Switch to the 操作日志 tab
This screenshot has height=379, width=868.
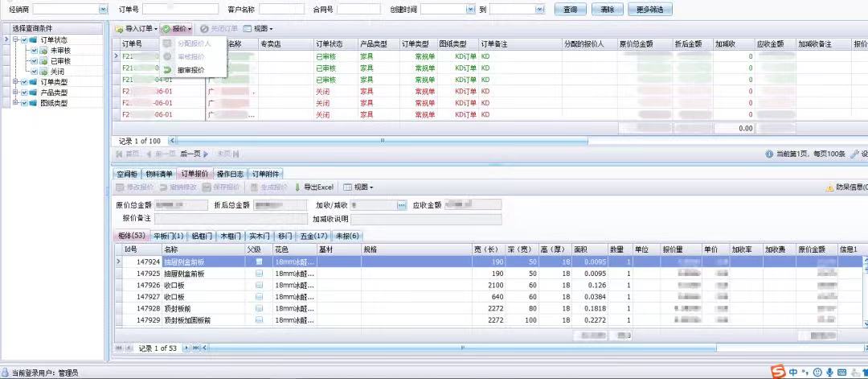coord(230,174)
